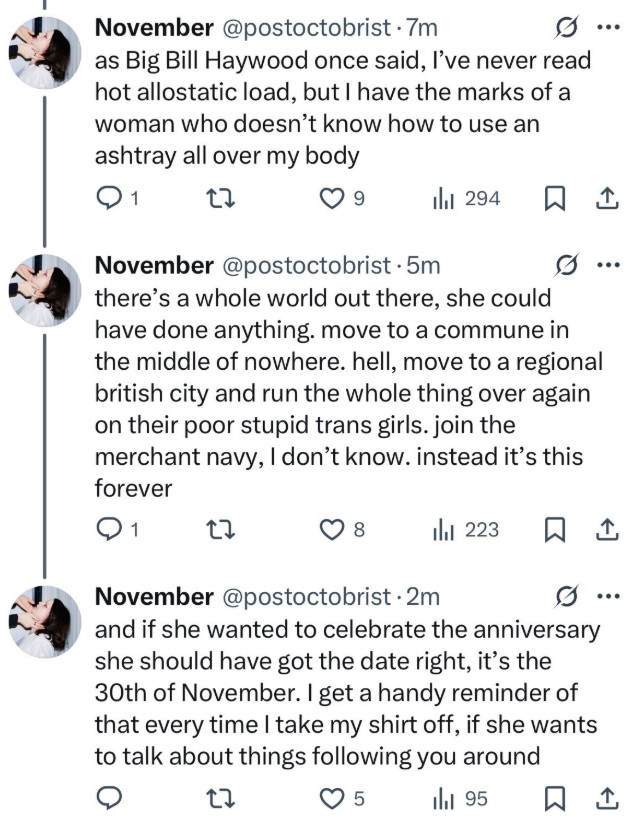
Task: Bookmark the Big Bill Haywood tweet
Action: tap(555, 199)
